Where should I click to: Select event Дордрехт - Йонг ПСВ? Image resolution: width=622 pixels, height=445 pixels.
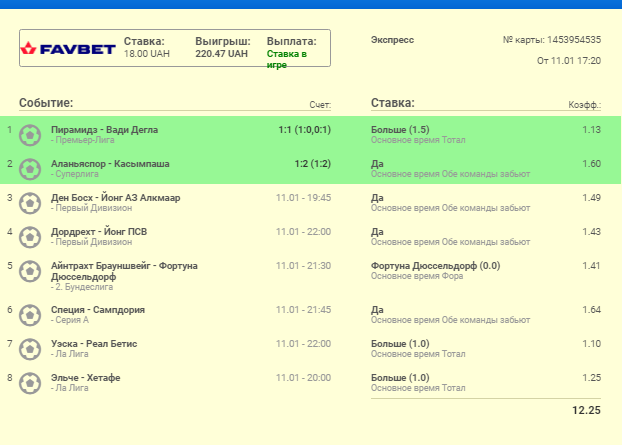[x=99, y=232]
